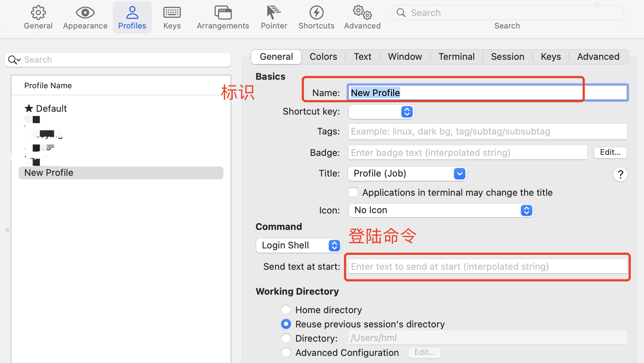Open the Shortcut key dropdown
Image resolution: width=644 pixels, height=363 pixels.
tap(381, 112)
